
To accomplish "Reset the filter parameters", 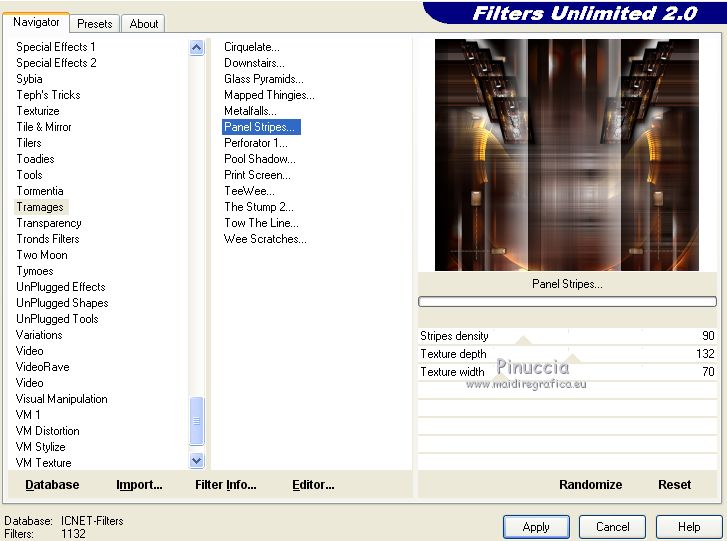I will (675, 484).
